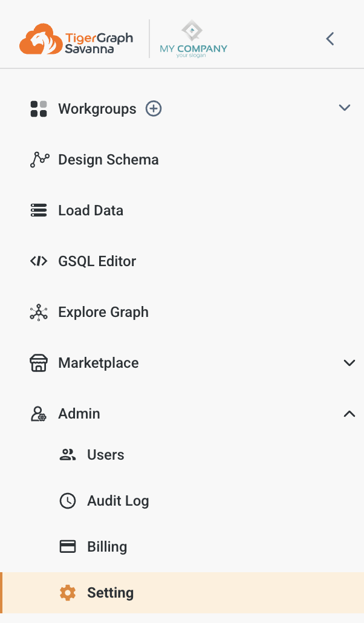Click the Explore Graph network icon
The width and height of the screenshot is (364, 623).
pos(39,311)
